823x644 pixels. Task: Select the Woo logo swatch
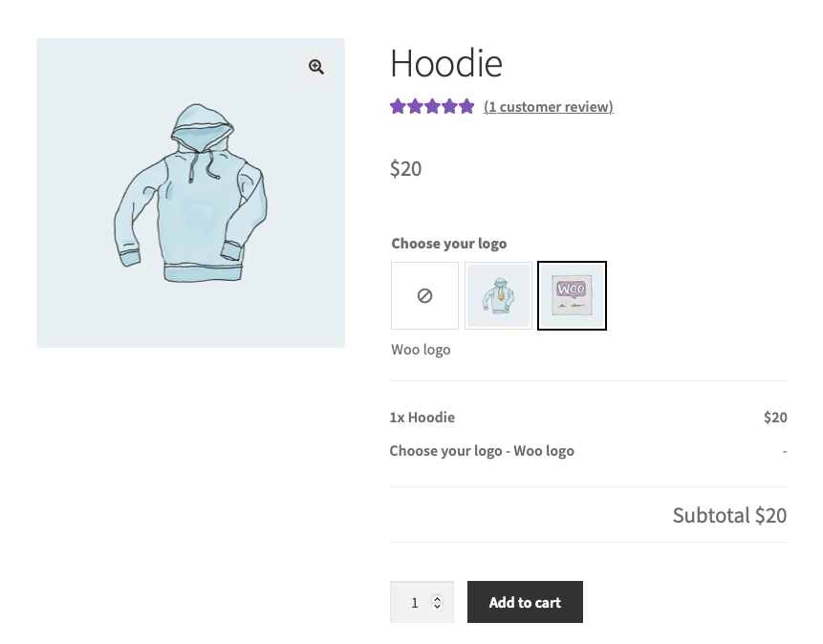tap(572, 296)
